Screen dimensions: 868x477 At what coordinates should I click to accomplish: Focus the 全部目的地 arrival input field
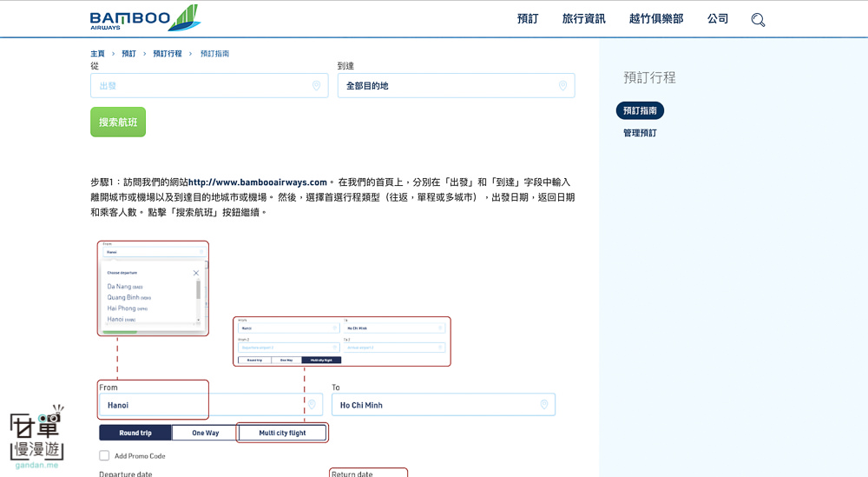[x=457, y=85]
